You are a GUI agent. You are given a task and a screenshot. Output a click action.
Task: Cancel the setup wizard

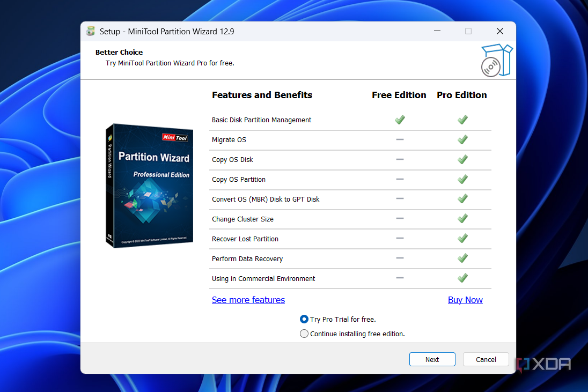click(x=486, y=359)
